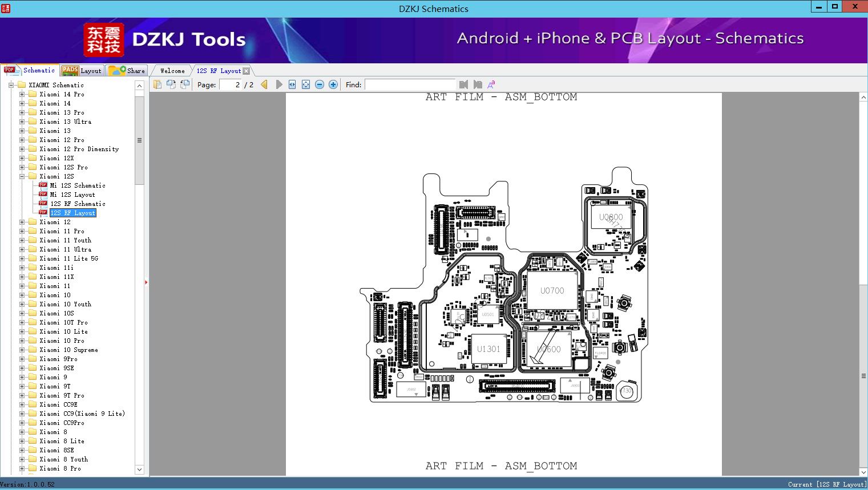868x490 pixels.
Task: Click the Xiaomi 9 folder icon
Action: pos(33,377)
